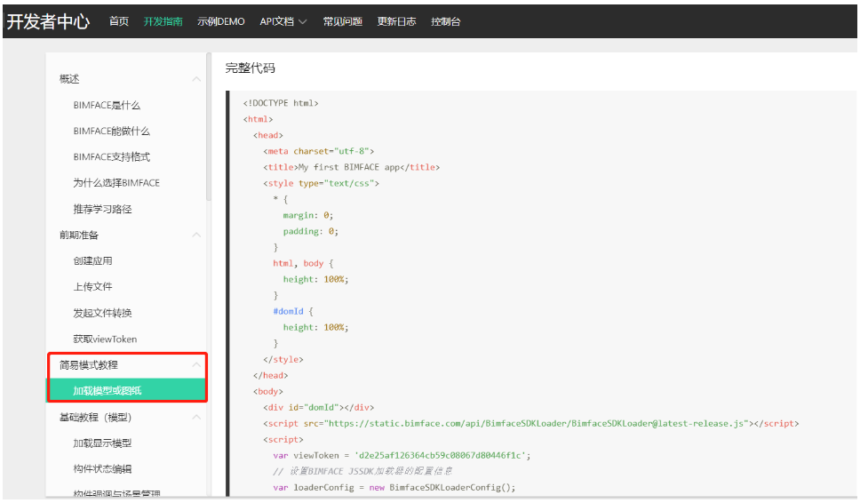Viewport: 868px width, 503px height.
Task: Open the 推荐学习路径 sidebar item
Action: click(102, 209)
